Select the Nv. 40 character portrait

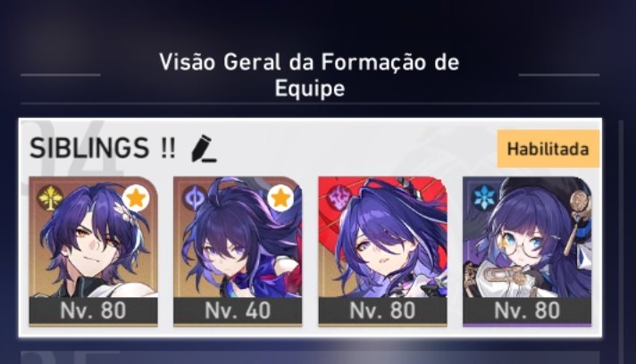238,237
